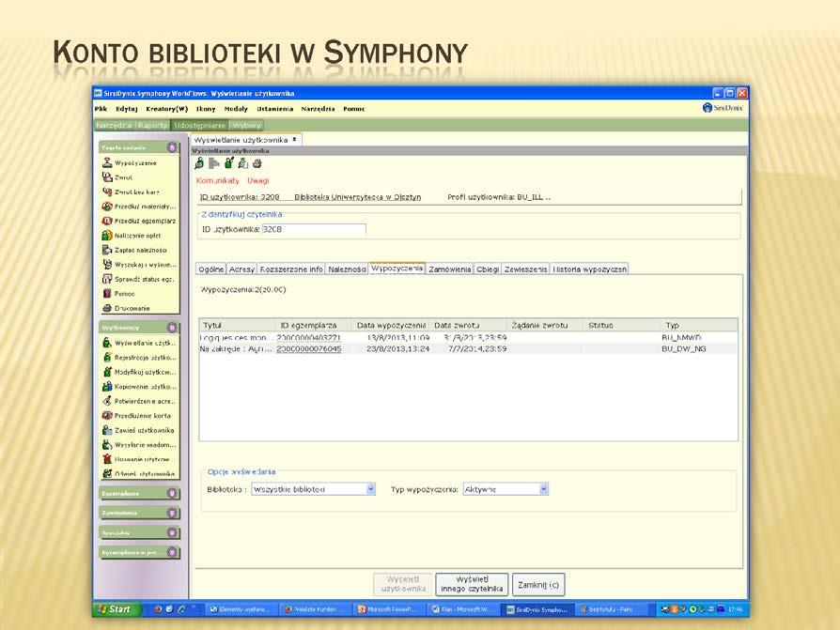840x630 pixels.
Task: Open Zawieś użytkownika wizard
Action: (x=138, y=430)
